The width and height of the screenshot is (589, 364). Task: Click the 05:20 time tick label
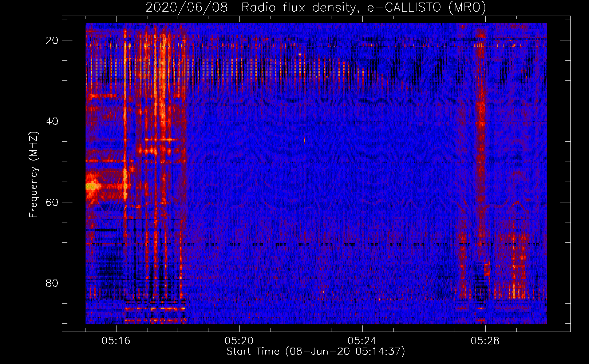239,341
